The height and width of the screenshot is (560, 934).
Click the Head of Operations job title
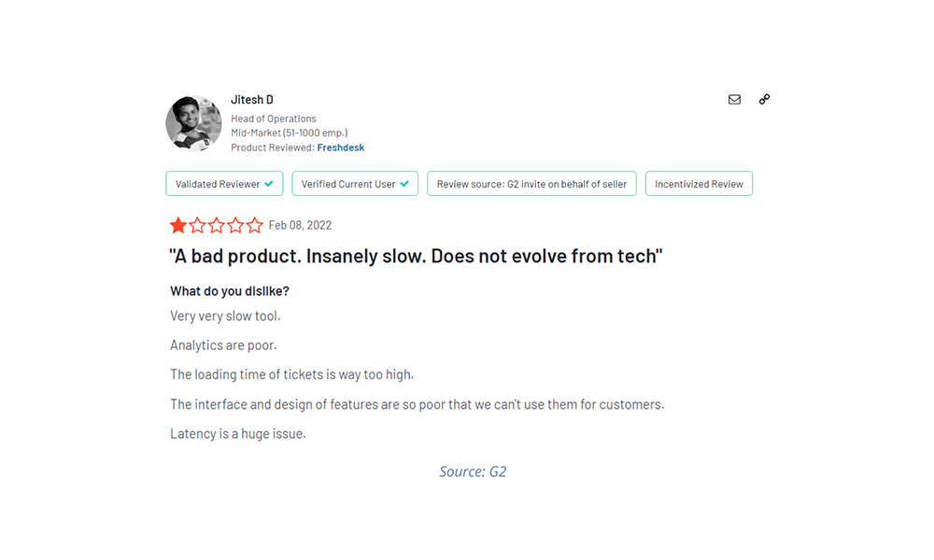pyautogui.click(x=273, y=119)
